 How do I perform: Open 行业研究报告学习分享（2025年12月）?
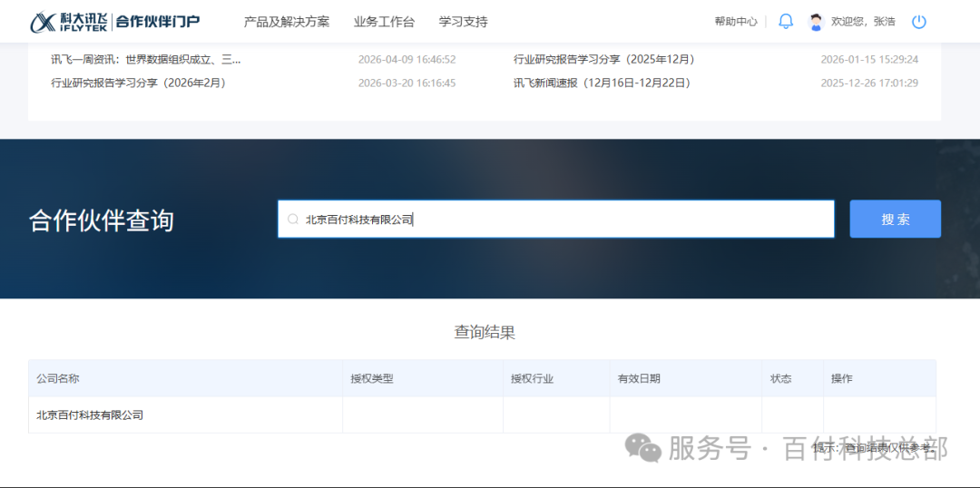pyautogui.click(x=603, y=59)
